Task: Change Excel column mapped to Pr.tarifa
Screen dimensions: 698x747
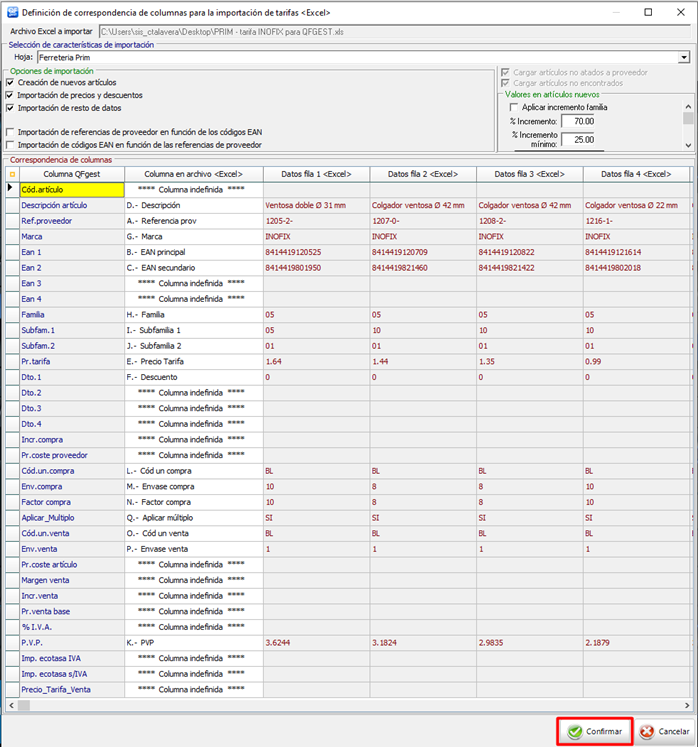Action: point(194,362)
